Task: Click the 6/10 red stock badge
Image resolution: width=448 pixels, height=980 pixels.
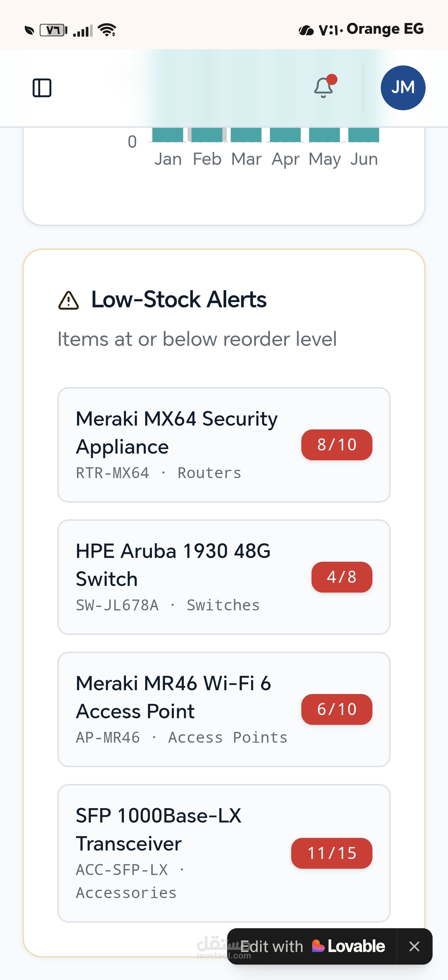Action: pos(337,709)
